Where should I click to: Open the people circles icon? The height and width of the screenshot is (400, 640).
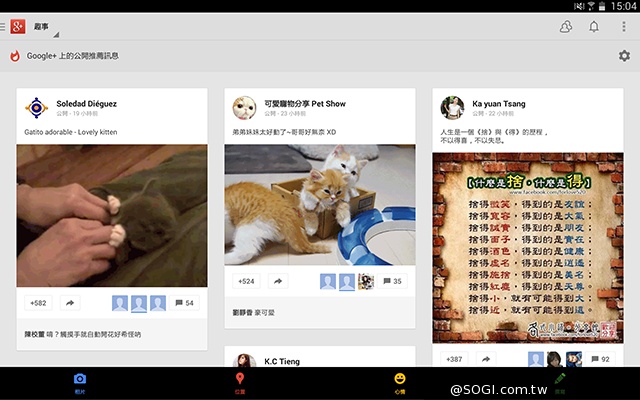point(566,27)
